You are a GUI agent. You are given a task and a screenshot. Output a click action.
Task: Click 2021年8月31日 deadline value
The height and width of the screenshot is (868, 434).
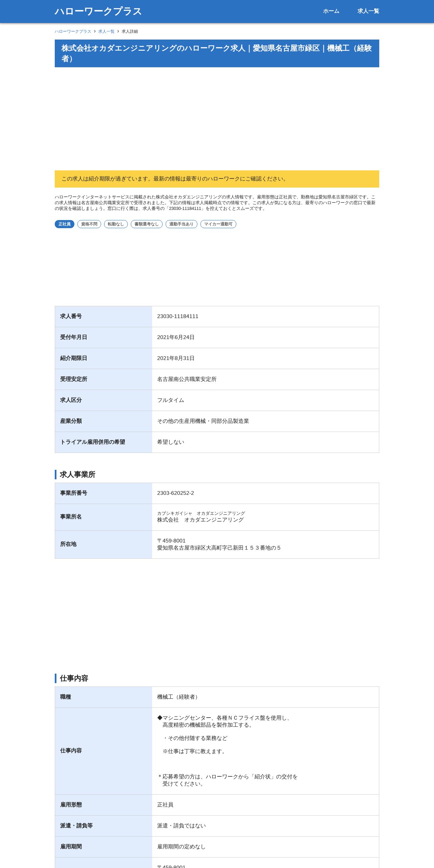176,358
